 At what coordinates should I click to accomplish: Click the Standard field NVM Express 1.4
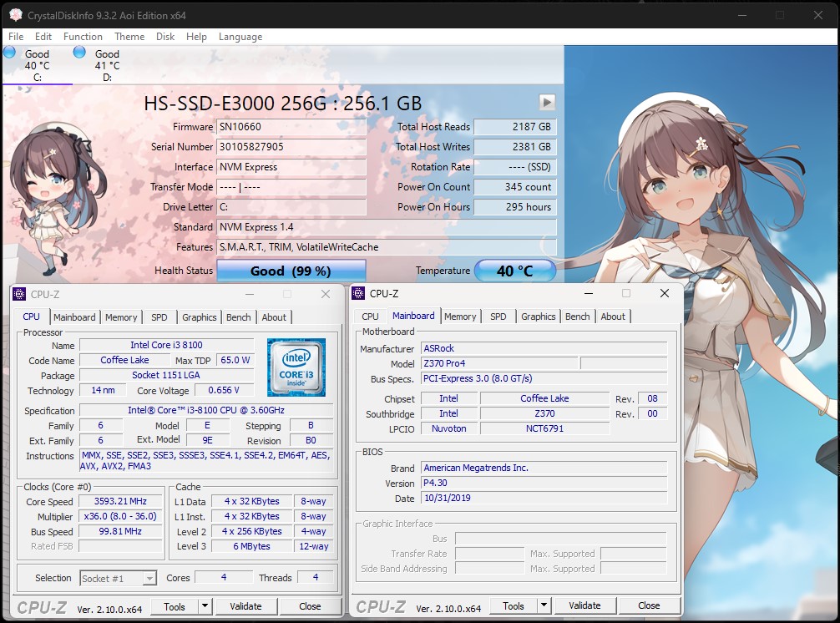387,227
